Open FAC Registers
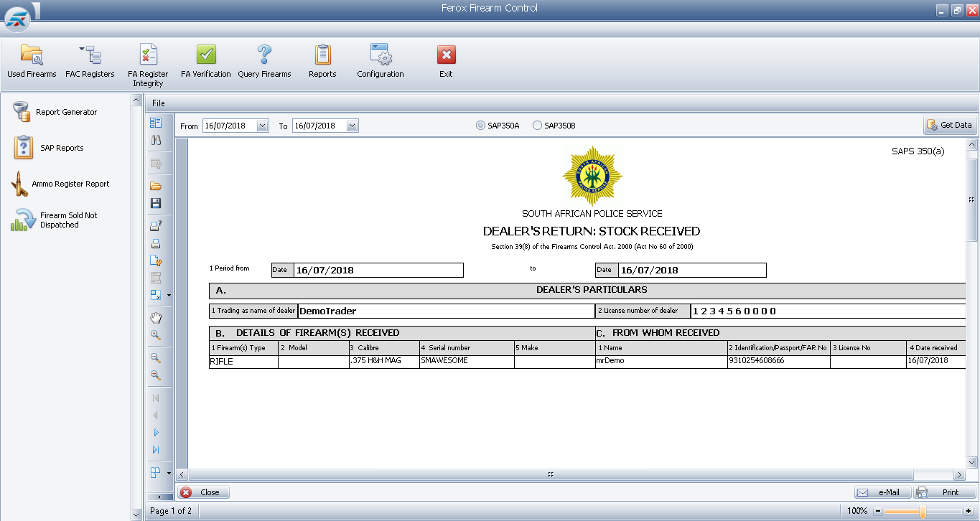This screenshot has height=521, width=980. tap(90, 62)
